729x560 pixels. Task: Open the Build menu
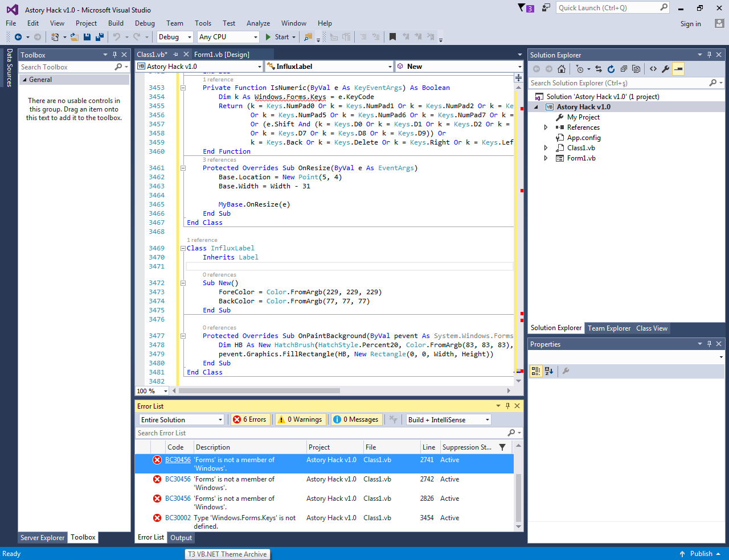[116, 23]
